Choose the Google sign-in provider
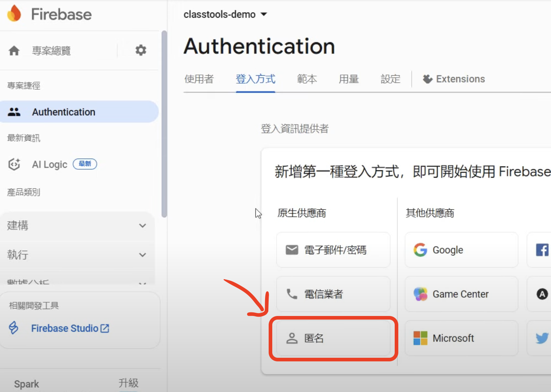Screen dimensions: 551x392 [461, 250]
